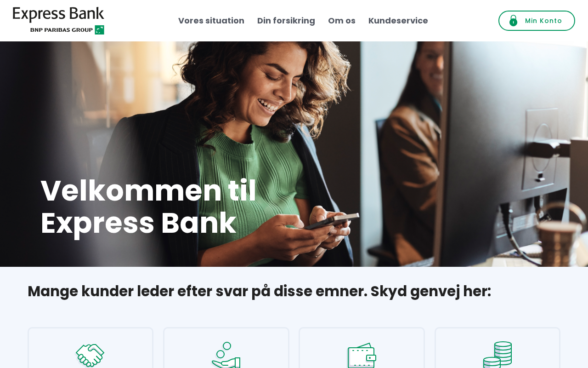Click the padlock icon in Min Konto

coord(514,21)
